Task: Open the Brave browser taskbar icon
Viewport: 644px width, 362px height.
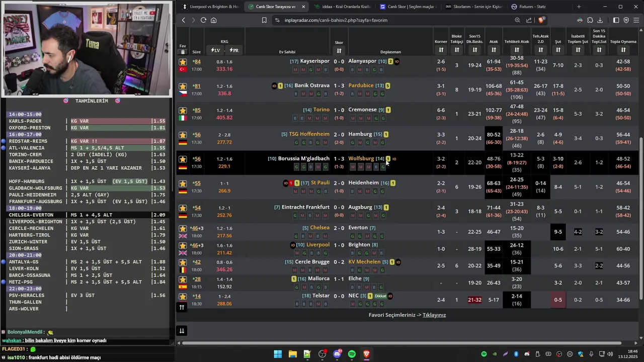Action: (x=367, y=354)
